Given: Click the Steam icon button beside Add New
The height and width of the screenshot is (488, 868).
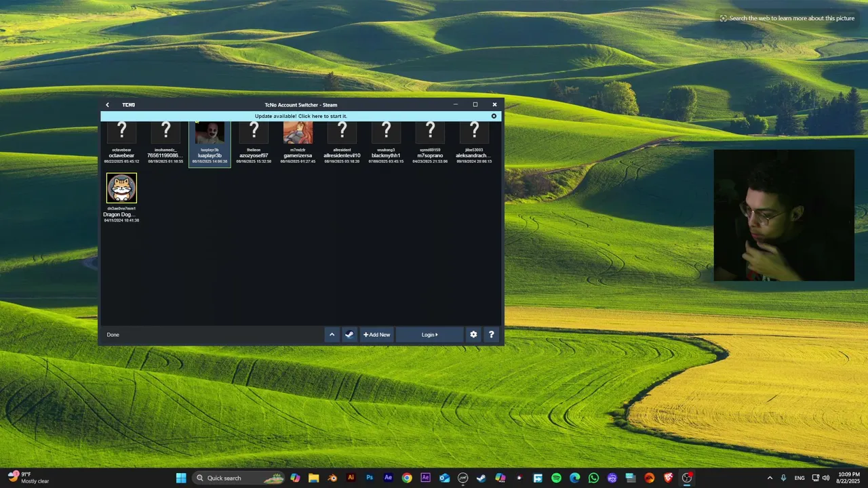Looking at the screenshot, I should coord(349,334).
